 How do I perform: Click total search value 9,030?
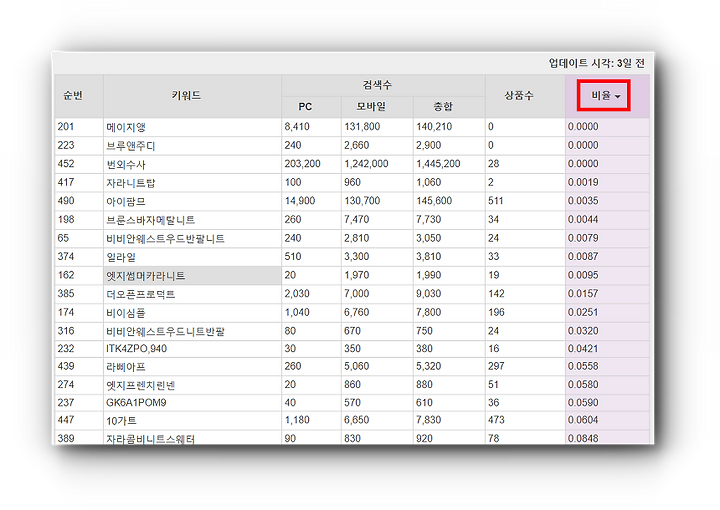(x=428, y=294)
